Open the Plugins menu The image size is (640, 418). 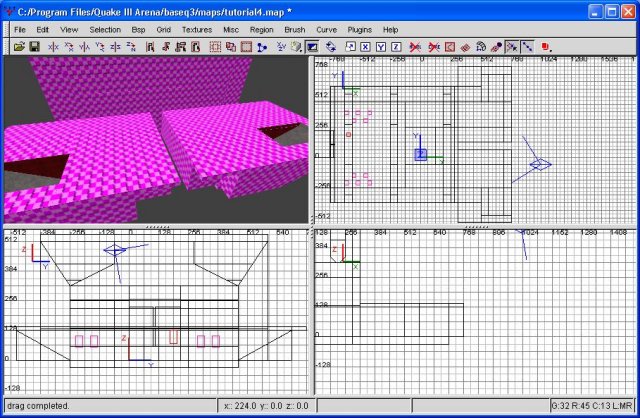point(360,30)
